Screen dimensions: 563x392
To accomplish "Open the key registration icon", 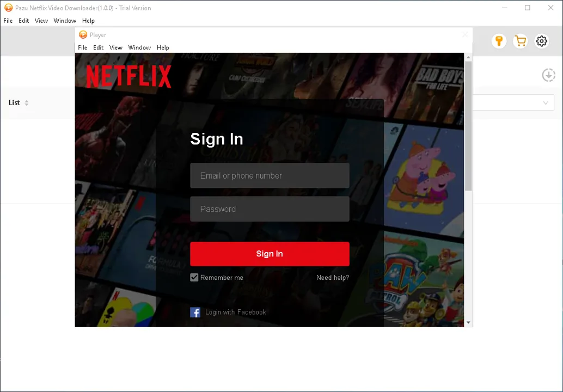I will click(499, 41).
